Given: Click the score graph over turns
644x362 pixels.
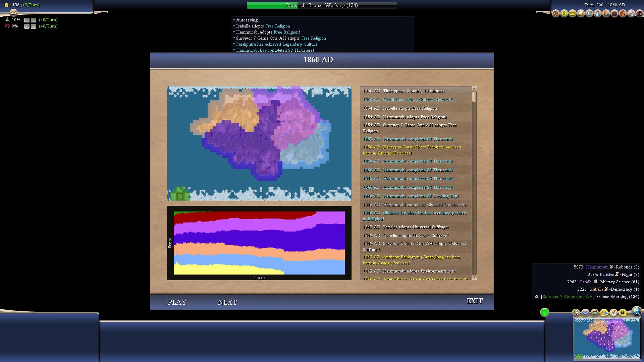Looking at the screenshot, I should click(259, 243).
